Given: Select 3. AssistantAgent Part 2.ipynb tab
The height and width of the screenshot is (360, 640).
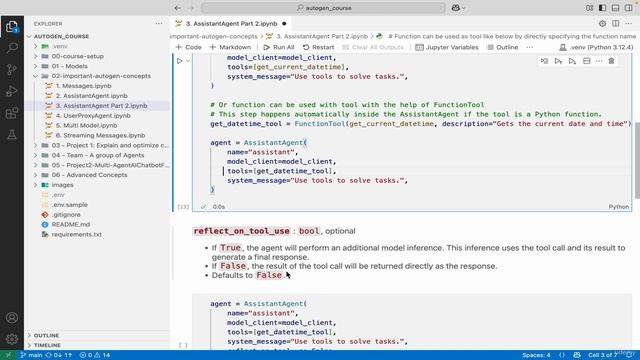Looking at the screenshot, I should [x=231, y=24].
